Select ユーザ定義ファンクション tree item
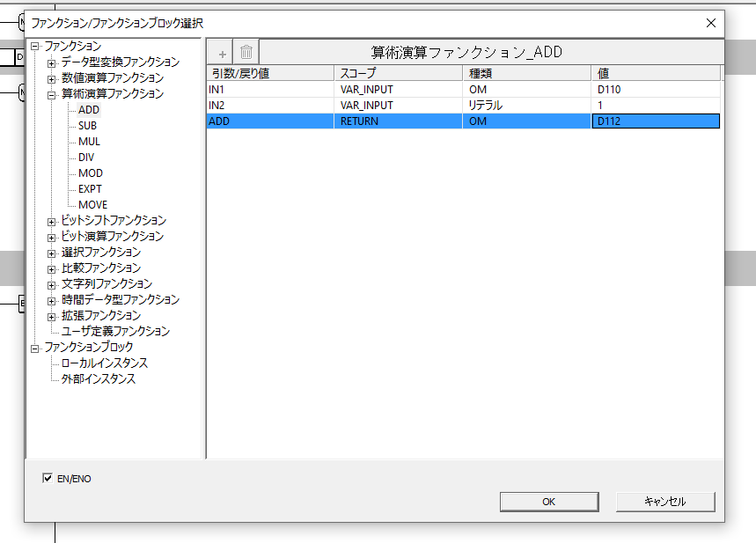 tap(115, 332)
